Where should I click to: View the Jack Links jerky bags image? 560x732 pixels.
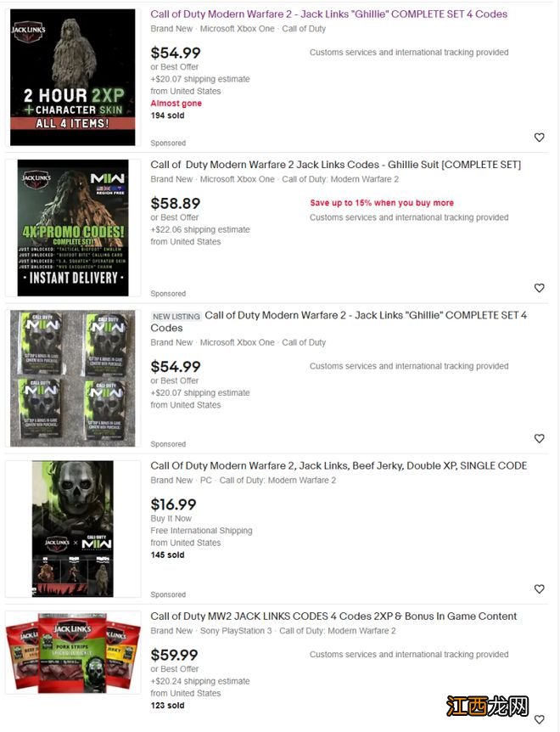point(73,653)
